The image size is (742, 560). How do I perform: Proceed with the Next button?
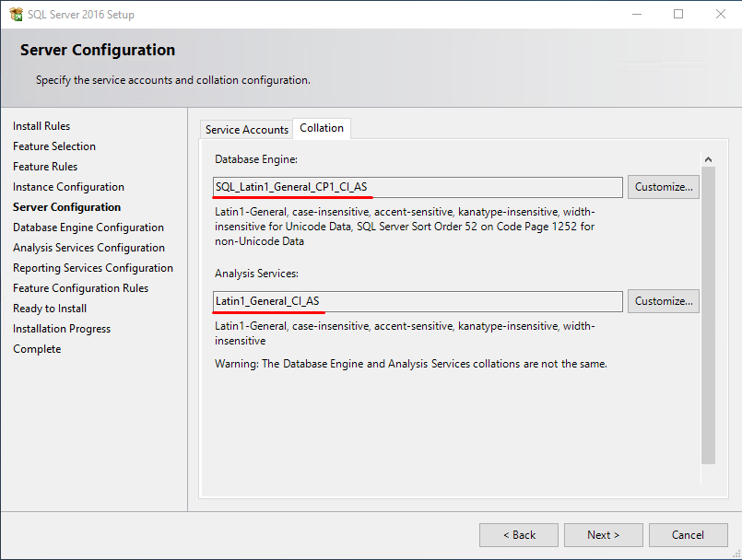(604, 535)
